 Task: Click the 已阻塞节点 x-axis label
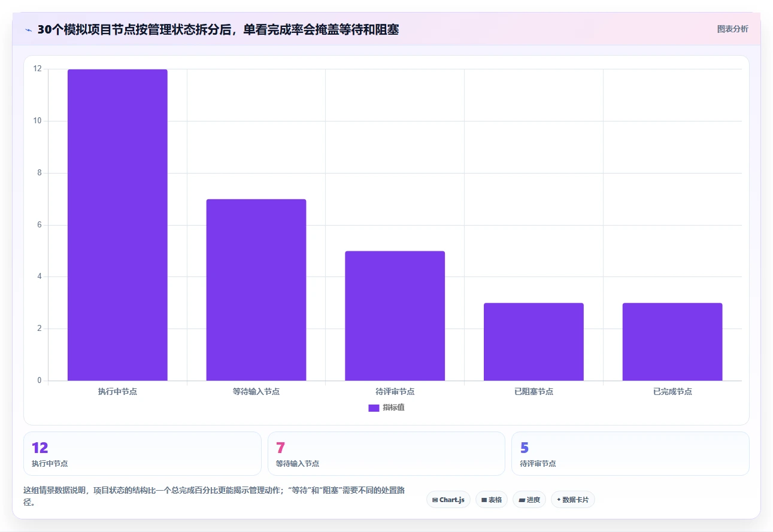coord(533,391)
